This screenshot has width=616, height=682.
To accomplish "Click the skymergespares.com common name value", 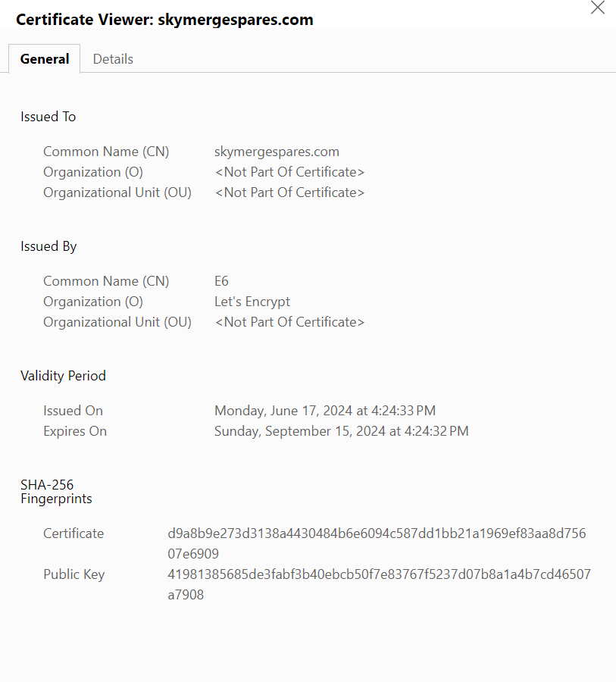I will [277, 152].
